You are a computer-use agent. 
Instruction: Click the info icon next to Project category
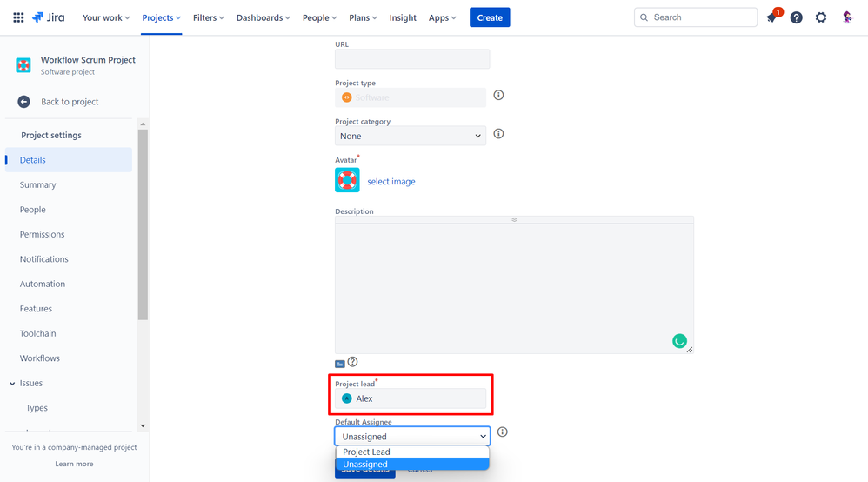pos(498,133)
